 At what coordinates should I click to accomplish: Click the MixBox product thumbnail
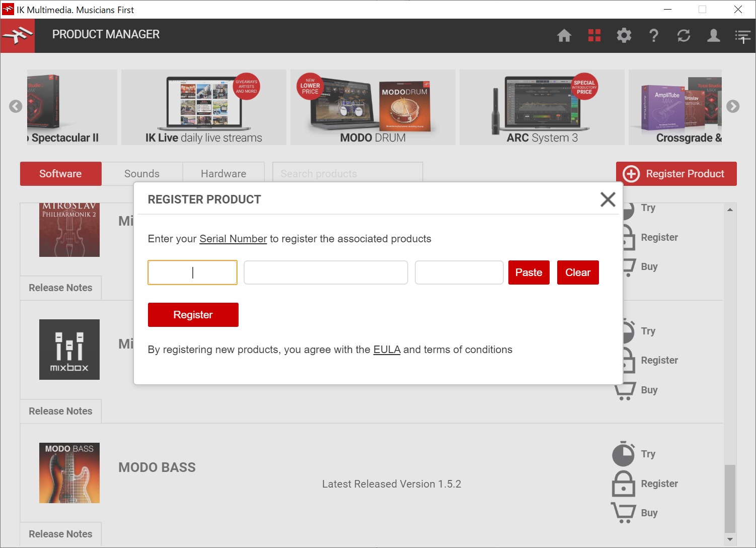[69, 350]
